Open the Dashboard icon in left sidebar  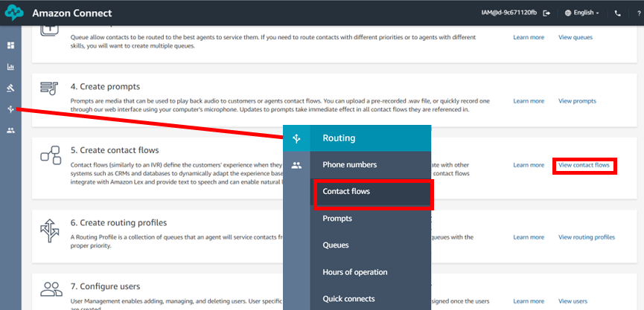[x=10, y=45]
